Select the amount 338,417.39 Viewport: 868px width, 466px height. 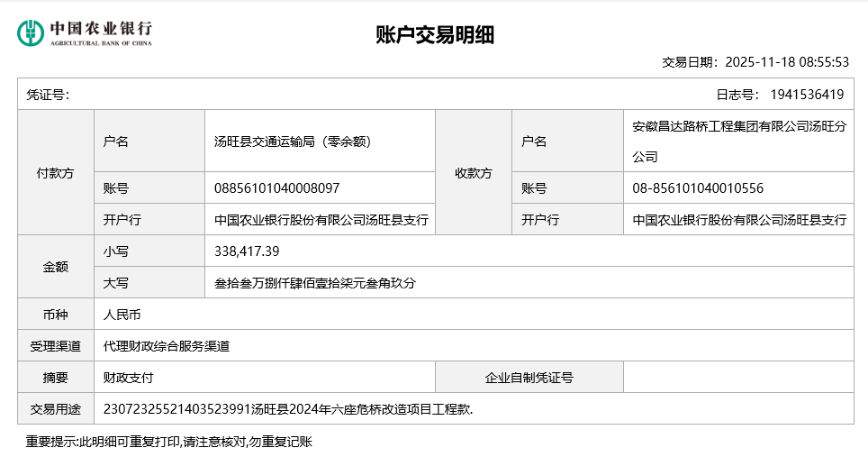pyautogui.click(x=247, y=251)
